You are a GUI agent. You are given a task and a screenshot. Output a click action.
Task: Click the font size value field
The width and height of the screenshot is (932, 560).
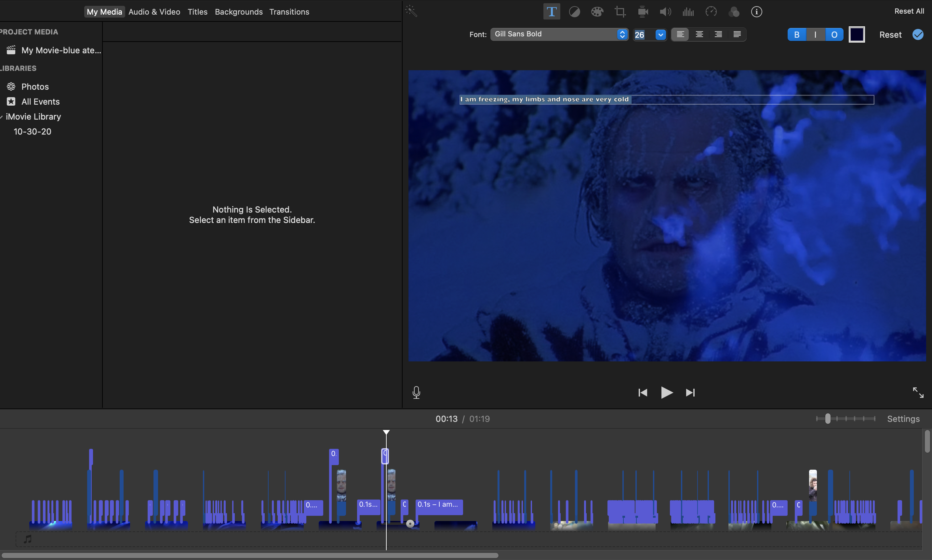click(643, 34)
